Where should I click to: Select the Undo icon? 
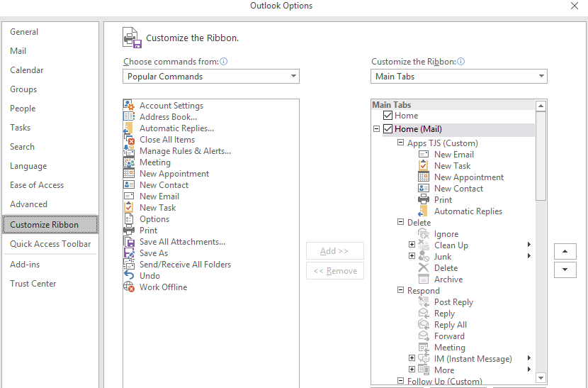[129, 276]
